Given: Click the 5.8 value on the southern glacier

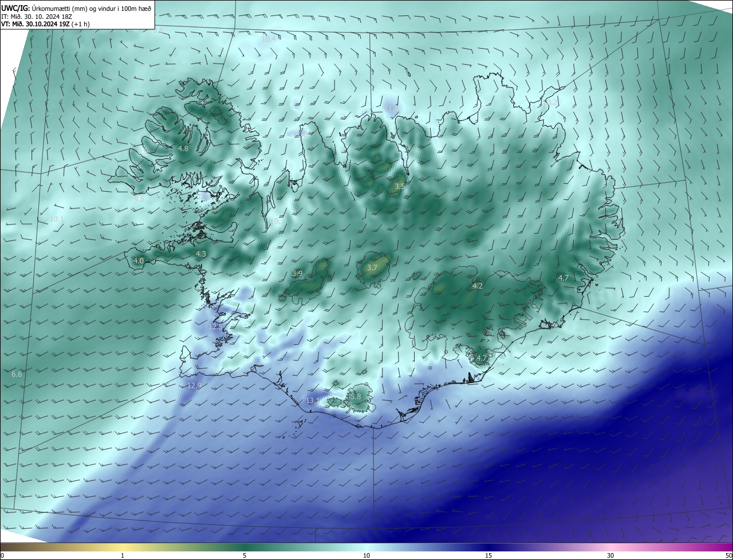Looking at the screenshot, I should point(356,396).
